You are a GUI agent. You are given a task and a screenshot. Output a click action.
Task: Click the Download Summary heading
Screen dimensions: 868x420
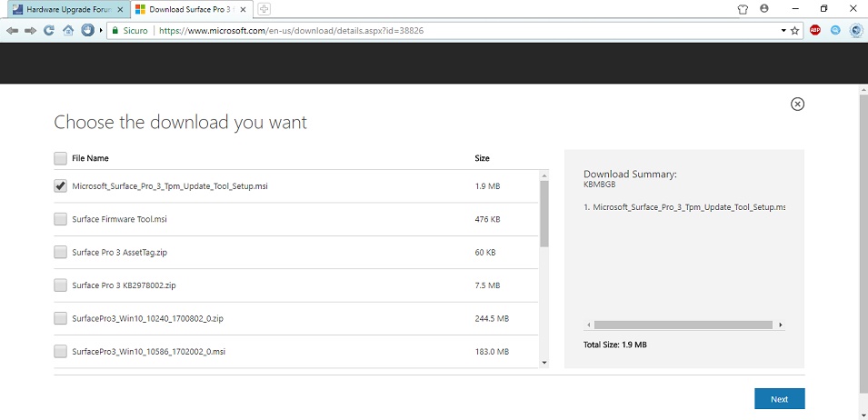pyautogui.click(x=630, y=175)
